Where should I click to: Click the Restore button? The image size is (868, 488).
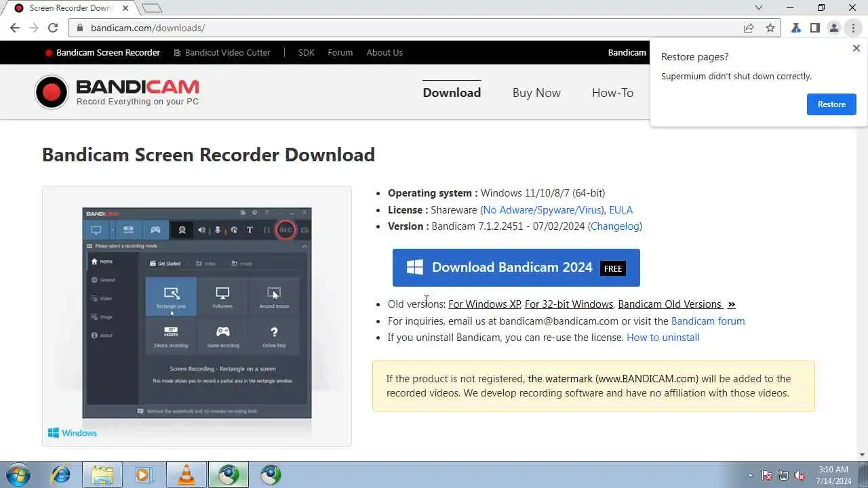click(x=831, y=104)
